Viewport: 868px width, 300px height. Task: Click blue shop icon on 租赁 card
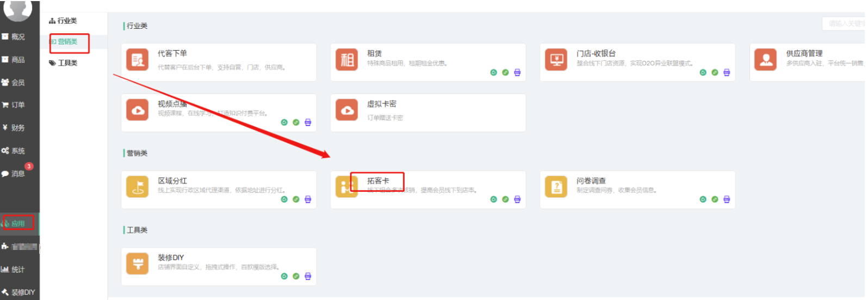(517, 72)
